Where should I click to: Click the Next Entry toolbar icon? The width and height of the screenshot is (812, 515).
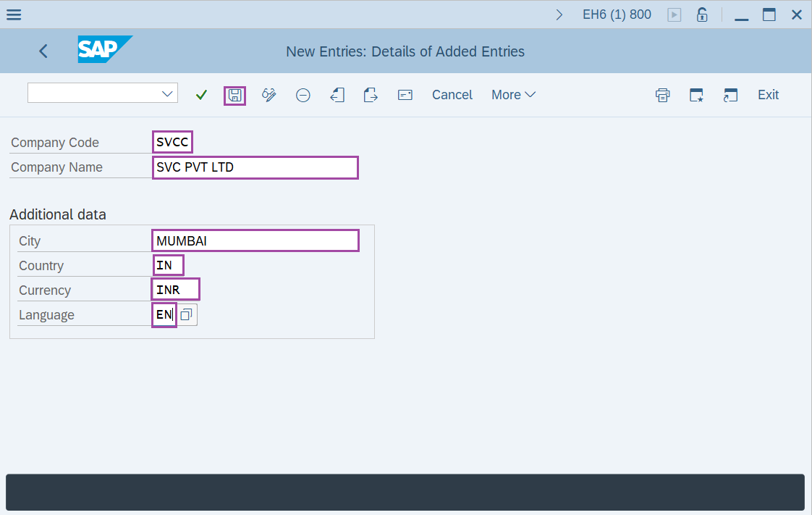[x=371, y=95]
